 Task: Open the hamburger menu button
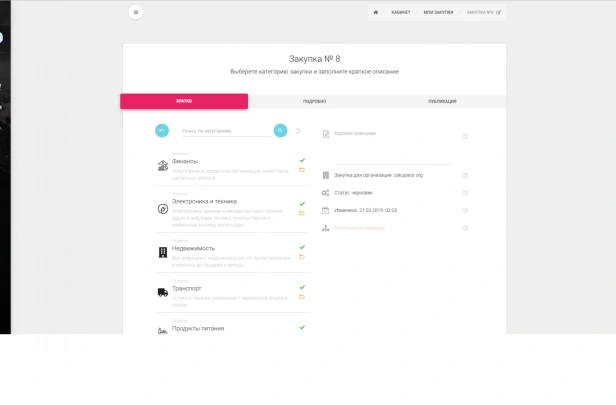pos(136,12)
